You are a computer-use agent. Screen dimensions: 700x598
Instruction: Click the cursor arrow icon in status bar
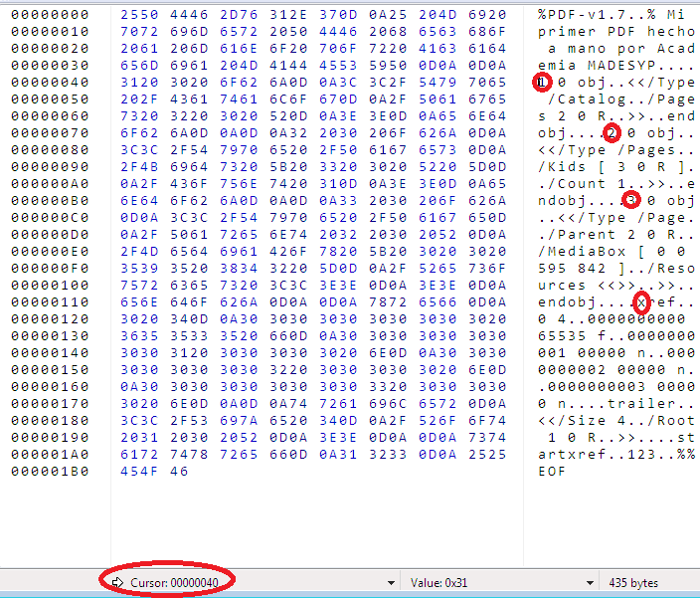pyautogui.click(x=117, y=582)
